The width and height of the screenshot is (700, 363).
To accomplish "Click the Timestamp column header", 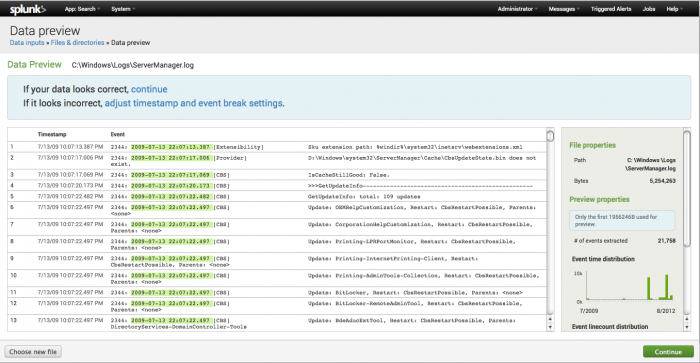I will 52,134.
